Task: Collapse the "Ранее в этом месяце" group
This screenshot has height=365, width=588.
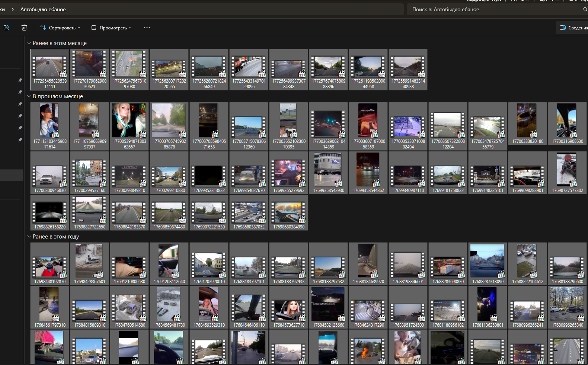Action: point(29,43)
